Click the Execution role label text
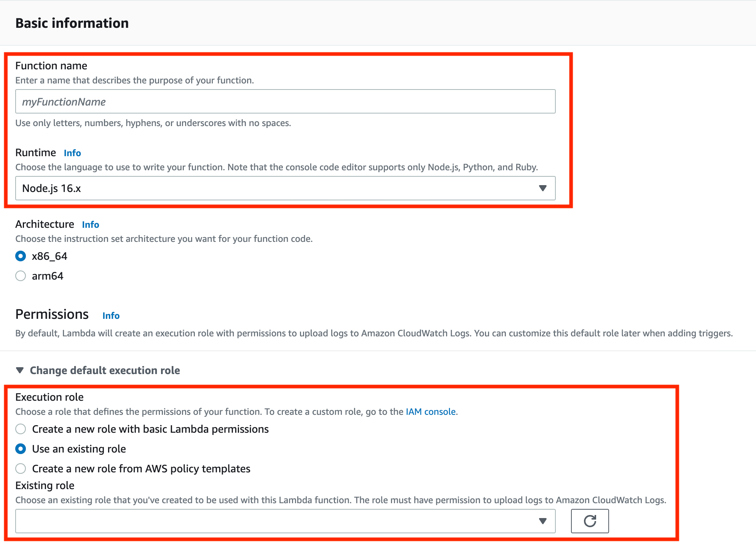The height and width of the screenshot is (547, 756). pyautogui.click(x=49, y=397)
